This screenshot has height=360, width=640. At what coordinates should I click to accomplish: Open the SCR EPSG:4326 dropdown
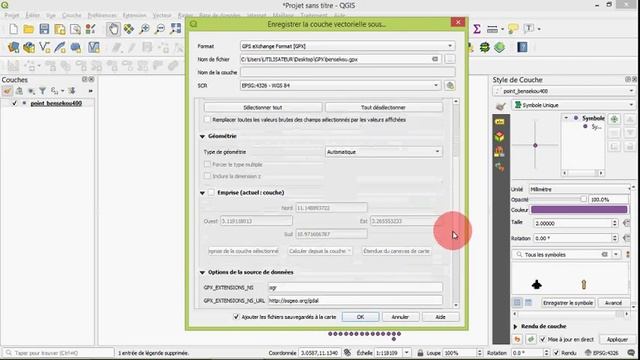[341, 86]
